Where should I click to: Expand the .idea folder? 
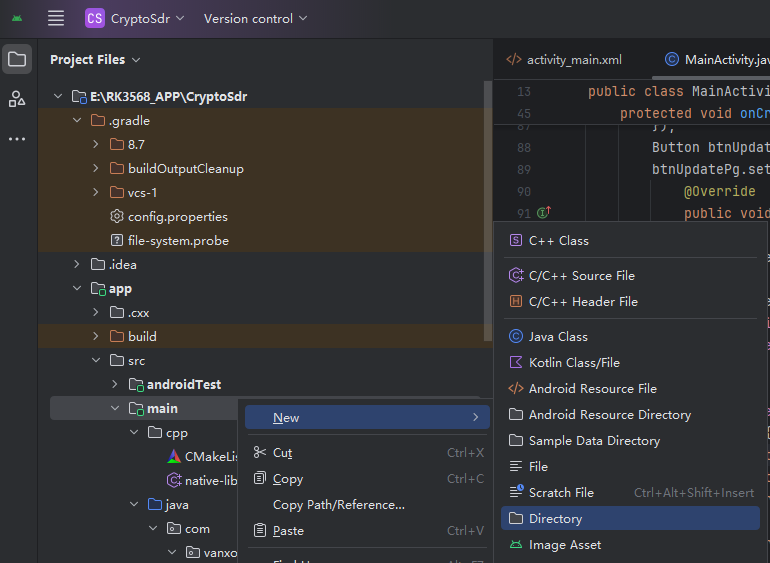point(77,265)
